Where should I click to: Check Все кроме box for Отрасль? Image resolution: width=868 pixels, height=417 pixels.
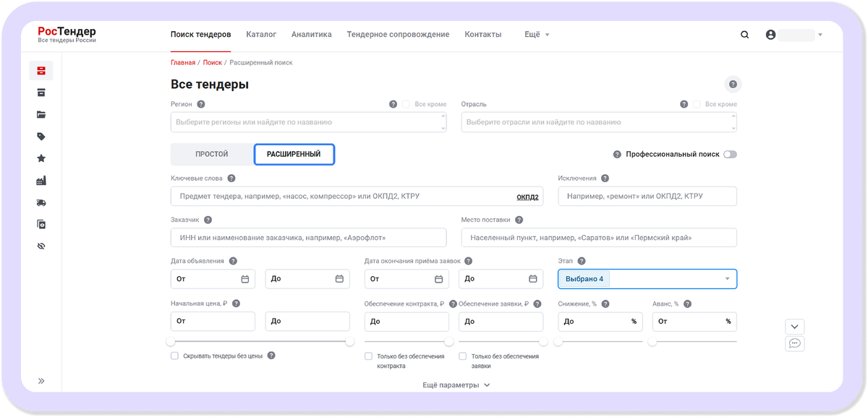697,104
